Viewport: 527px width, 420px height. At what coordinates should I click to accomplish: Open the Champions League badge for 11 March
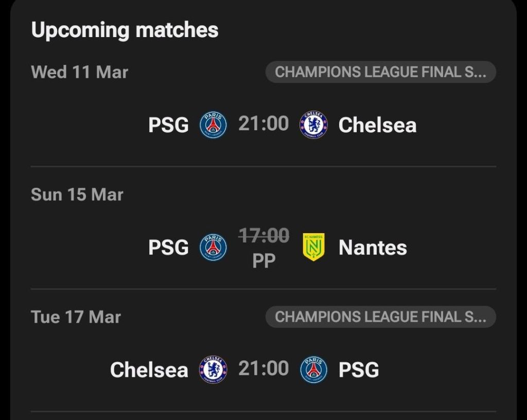pos(381,72)
